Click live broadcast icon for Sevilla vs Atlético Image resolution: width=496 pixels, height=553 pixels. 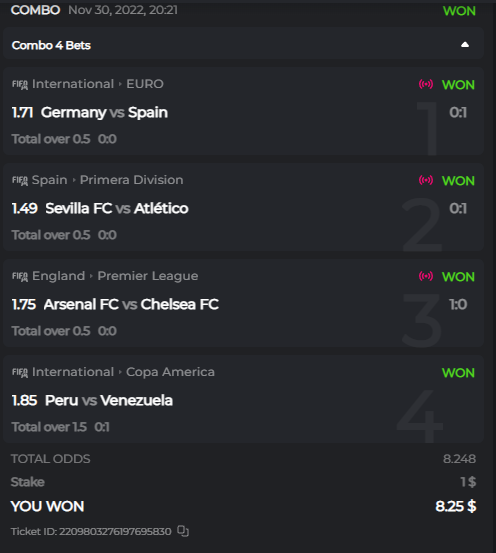coord(426,180)
